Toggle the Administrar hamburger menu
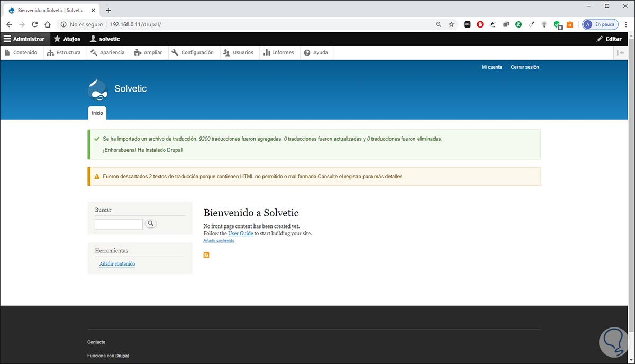 (24, 39)
